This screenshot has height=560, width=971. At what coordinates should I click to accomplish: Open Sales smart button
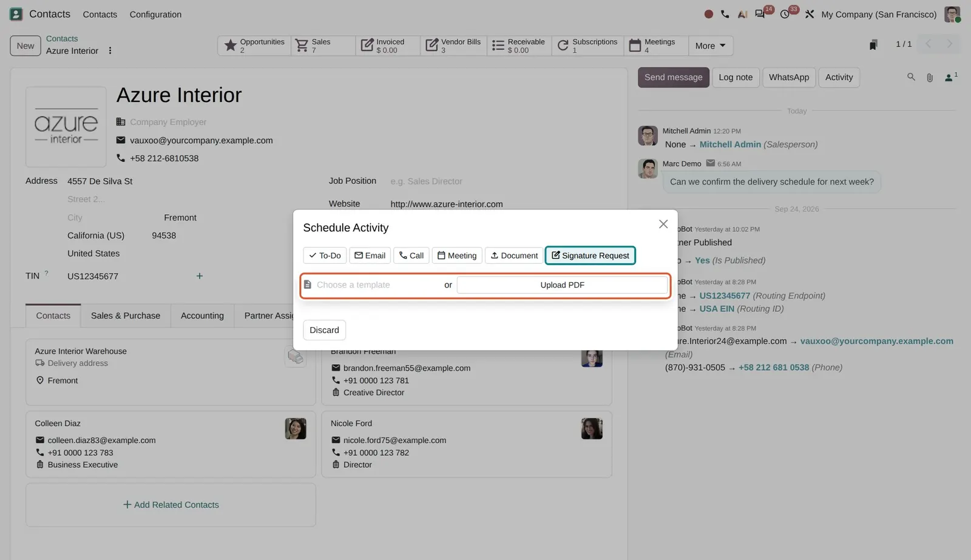point(323,46)
